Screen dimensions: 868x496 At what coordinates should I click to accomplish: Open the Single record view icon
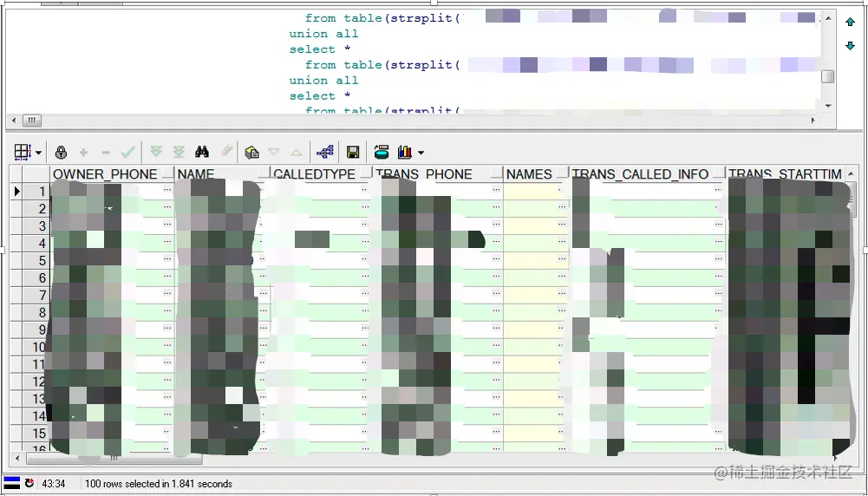pos(251,152)
